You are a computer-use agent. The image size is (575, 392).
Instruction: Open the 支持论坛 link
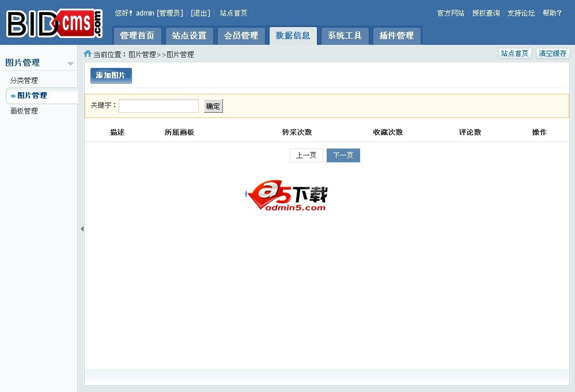(521, 13)
